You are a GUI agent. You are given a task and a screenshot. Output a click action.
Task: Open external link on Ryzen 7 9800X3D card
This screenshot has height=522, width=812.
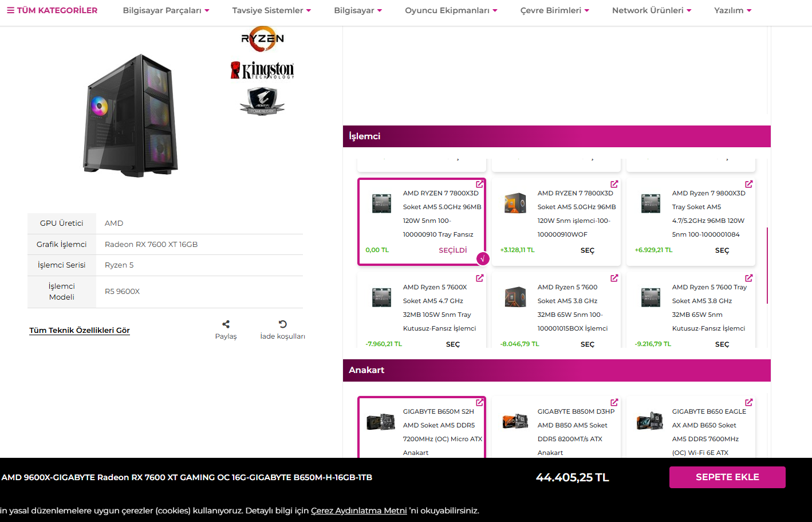tap(749, 184)
